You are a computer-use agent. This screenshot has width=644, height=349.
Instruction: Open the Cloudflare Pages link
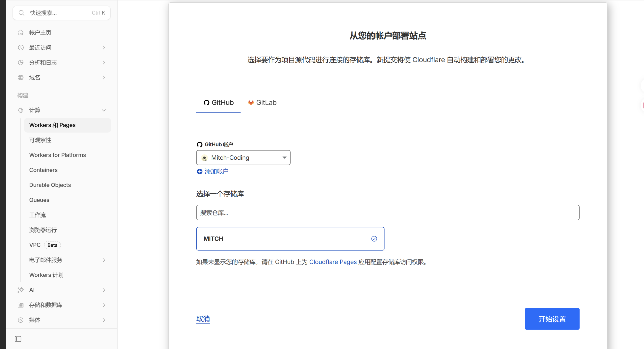tap(333, 262)
